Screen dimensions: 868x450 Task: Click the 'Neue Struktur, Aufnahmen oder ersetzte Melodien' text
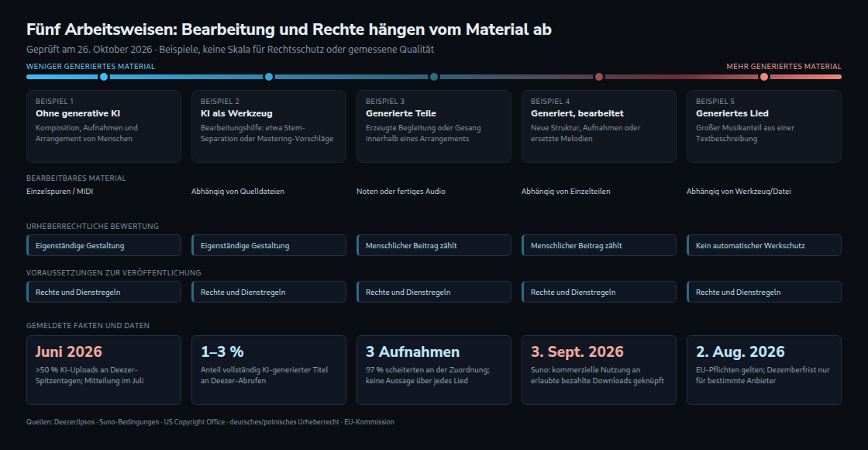click(x=586, y=133)
